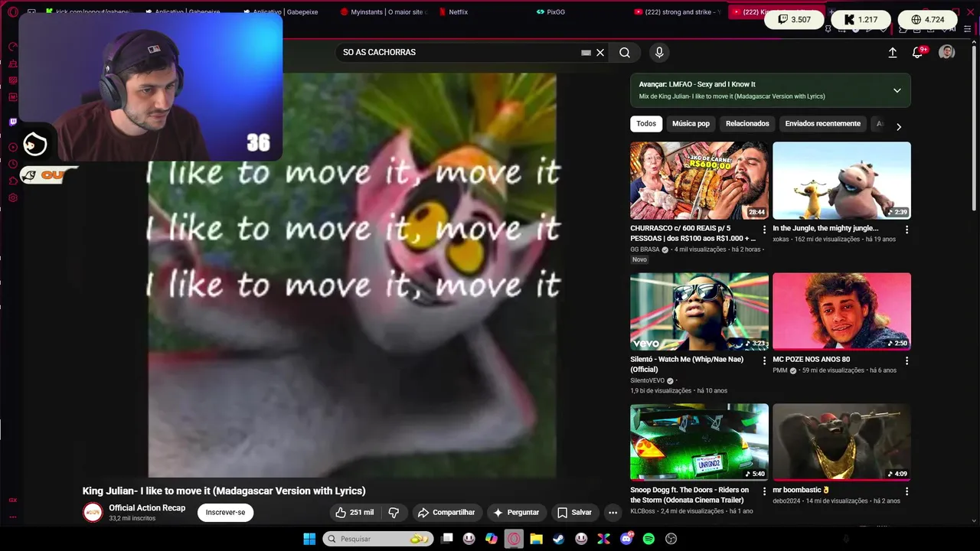Click the Perguntar ask button
The image size is (980, 551).
(x=516, y=513)
